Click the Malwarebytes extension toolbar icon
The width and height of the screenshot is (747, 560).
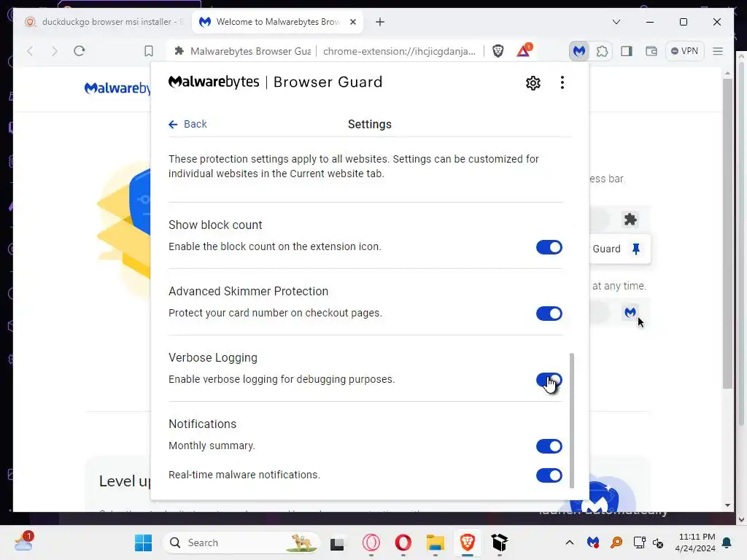[x=578, y=51]
